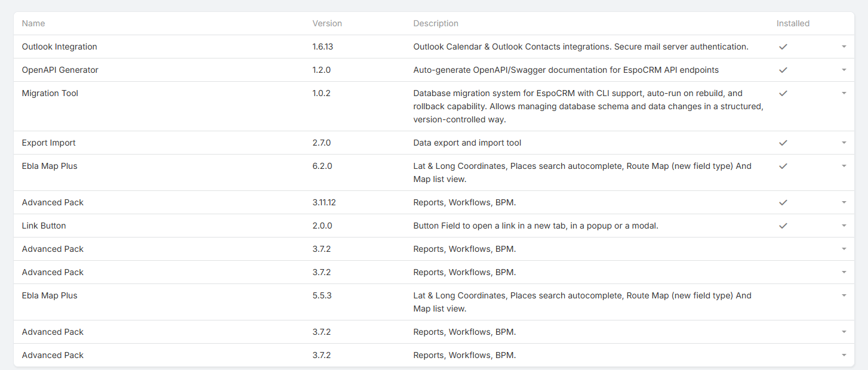Expand dropdown for Ebla Map Plus 5.5.3

[x=844, y=295]
